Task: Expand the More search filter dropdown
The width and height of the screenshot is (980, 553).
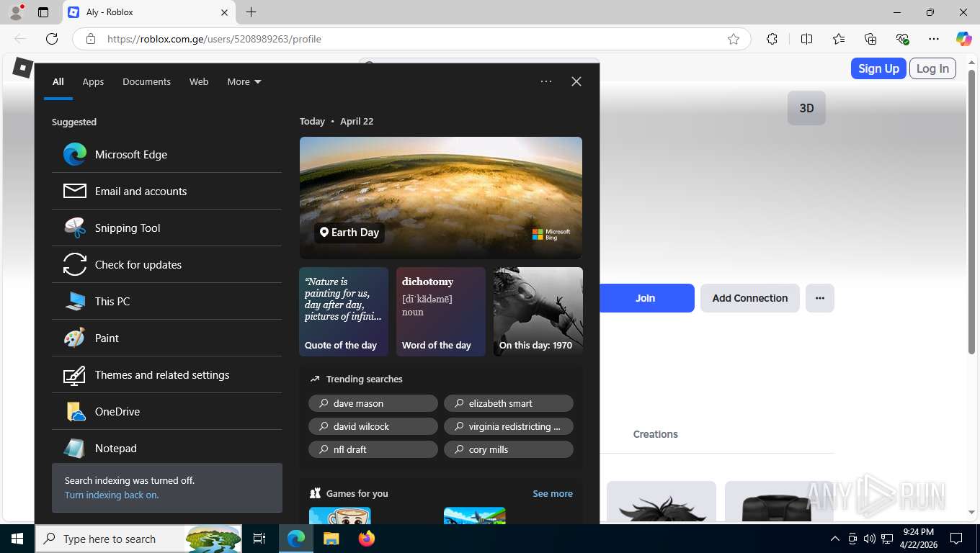Action: (244, 81)
